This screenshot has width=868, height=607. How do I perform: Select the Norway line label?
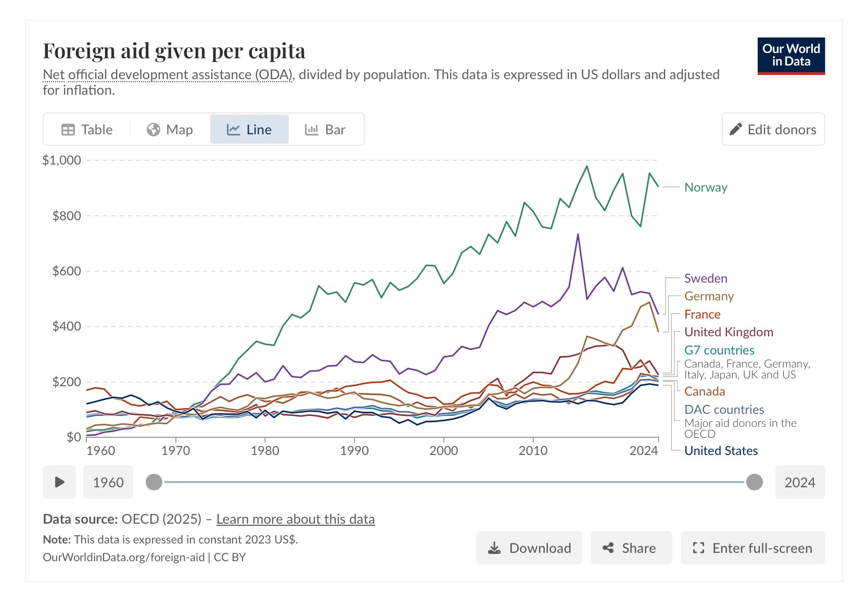coord(706,187)
